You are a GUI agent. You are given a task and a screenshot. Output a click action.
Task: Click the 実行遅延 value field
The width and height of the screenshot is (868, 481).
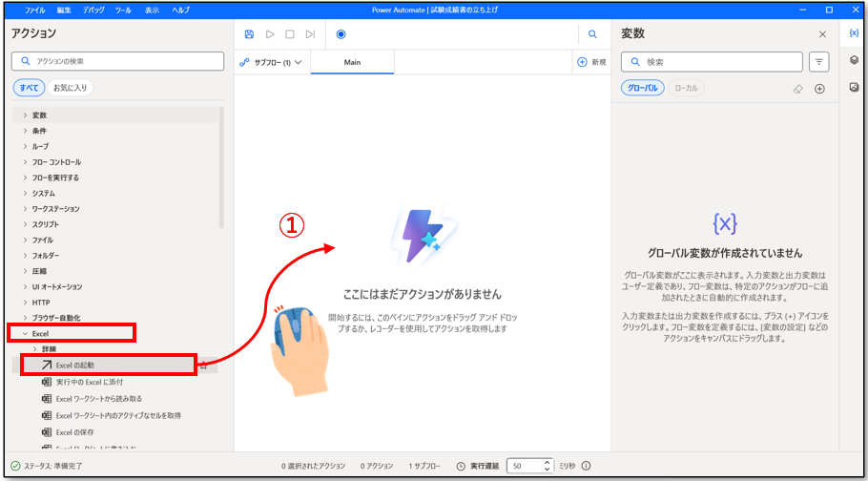524,466
